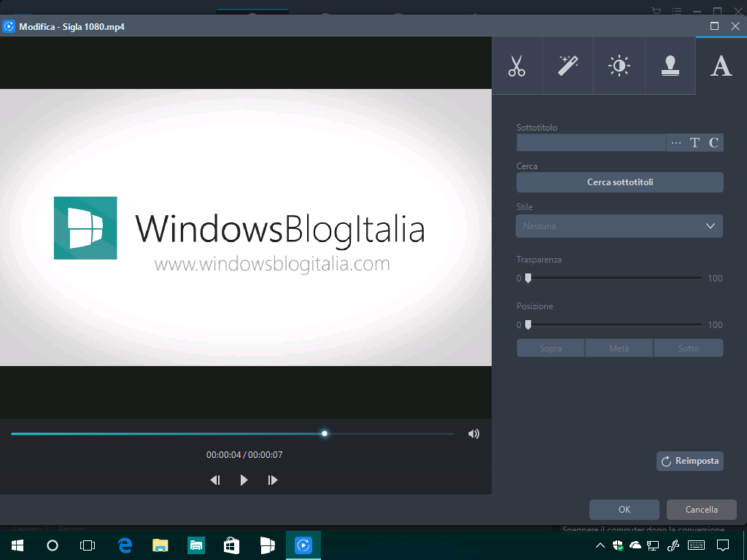The height and width of the screenshot is (560, 747).
Task: Click the Sottotitolo input field
Action: pos(591,143)
